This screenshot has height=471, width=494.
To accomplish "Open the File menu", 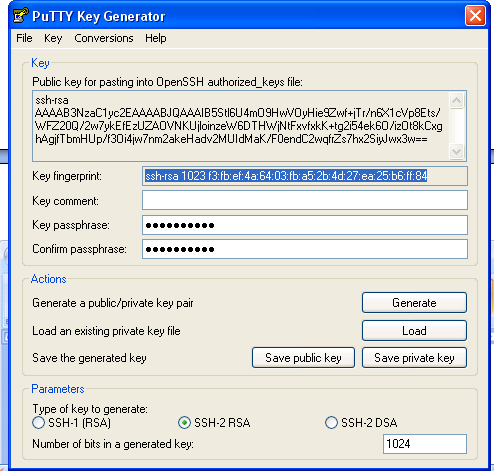I will (24, 38).
